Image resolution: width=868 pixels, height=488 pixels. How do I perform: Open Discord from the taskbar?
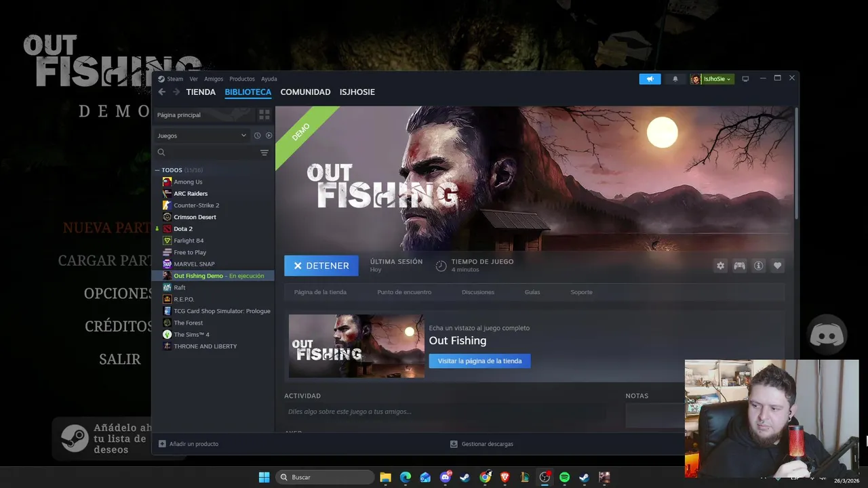(x=446, y=477)
